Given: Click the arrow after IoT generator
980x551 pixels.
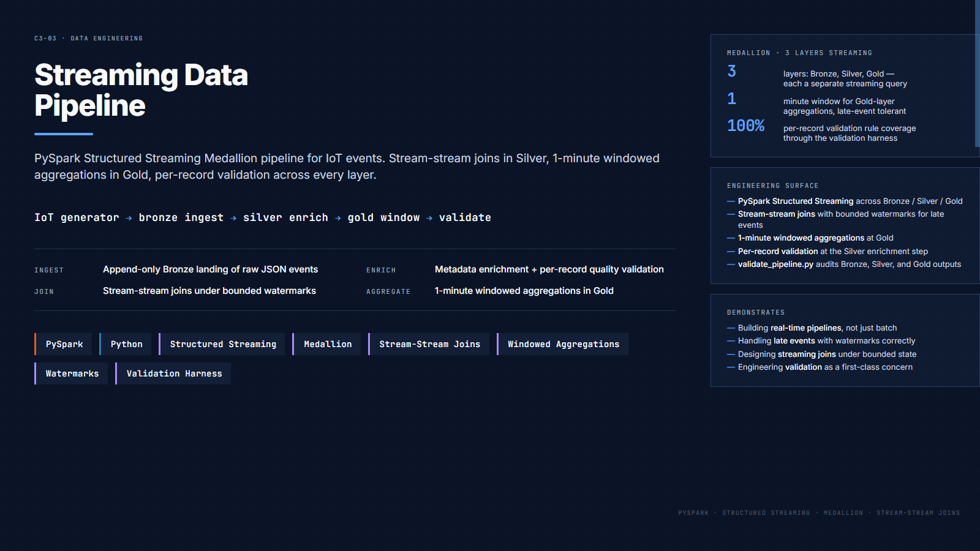Looking at the screenshot, I should coord(129,218).
